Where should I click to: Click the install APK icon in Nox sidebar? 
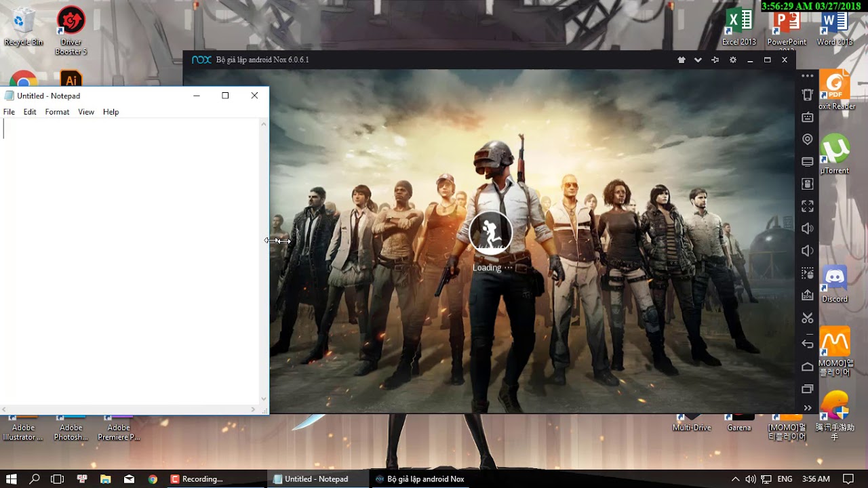point(807,295)
